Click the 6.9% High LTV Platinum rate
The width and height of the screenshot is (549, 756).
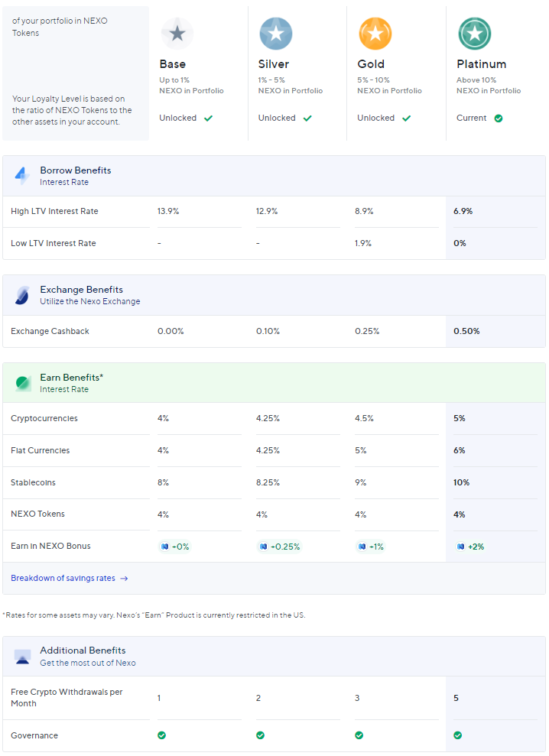(x=463, y=211)
